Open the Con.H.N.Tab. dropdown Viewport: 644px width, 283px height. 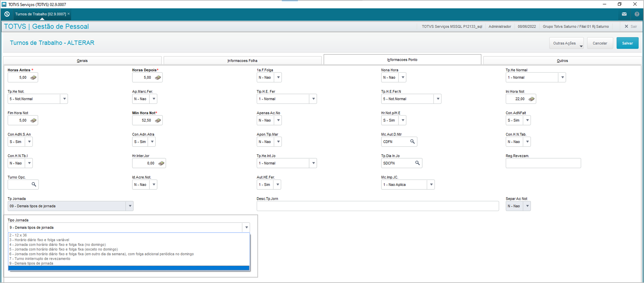click(527, 142)
